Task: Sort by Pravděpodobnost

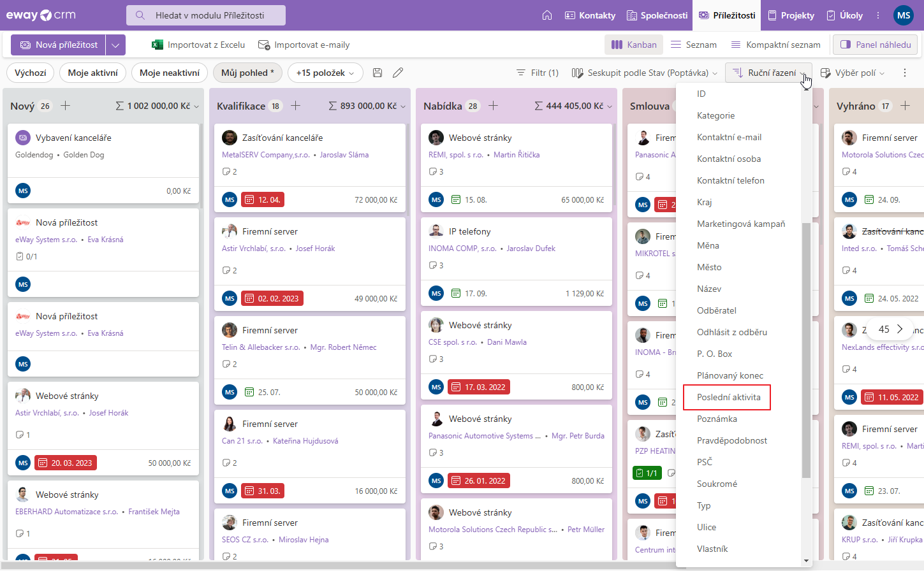Action: [x=738, y=440]
